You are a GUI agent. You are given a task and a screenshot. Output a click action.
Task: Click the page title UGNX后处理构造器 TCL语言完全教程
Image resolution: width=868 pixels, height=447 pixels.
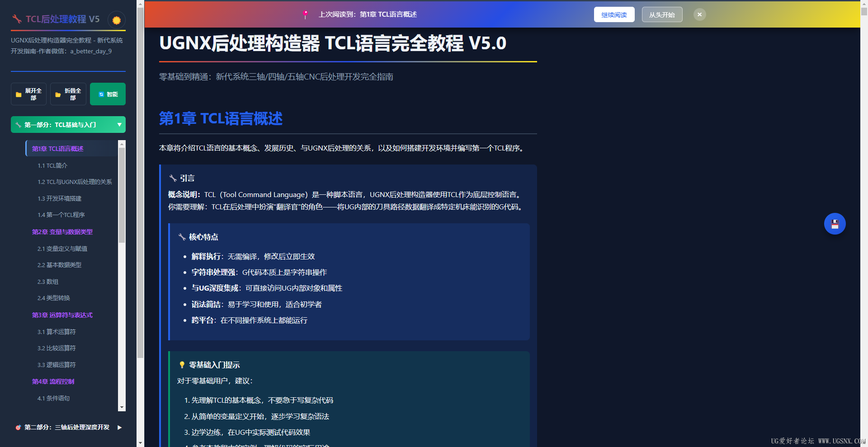(333, 43)
